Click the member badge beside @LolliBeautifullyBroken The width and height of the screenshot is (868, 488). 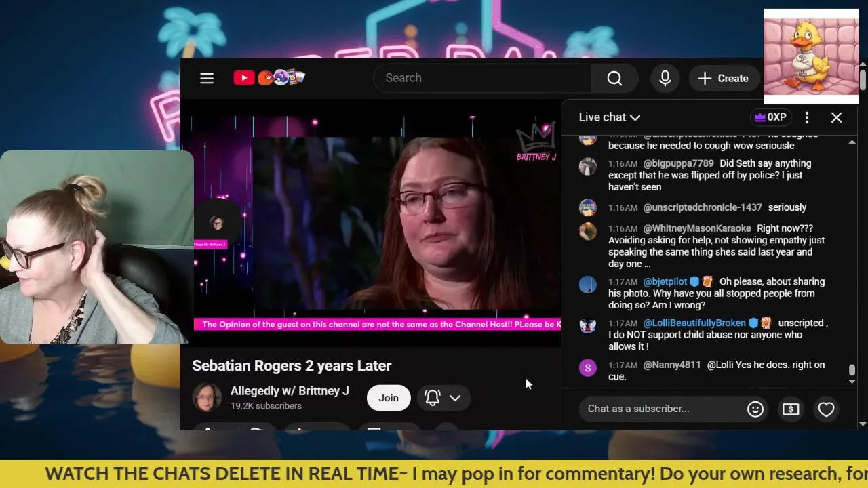(766, 323)
